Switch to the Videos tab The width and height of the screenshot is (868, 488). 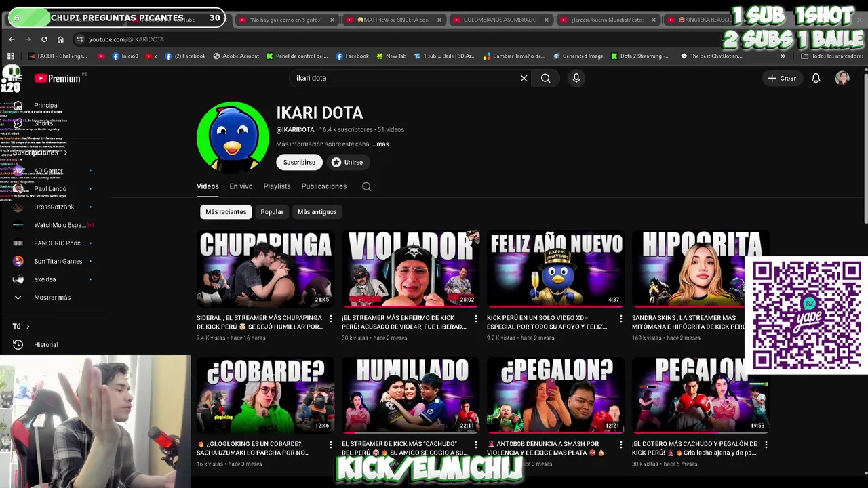(208, 186)
